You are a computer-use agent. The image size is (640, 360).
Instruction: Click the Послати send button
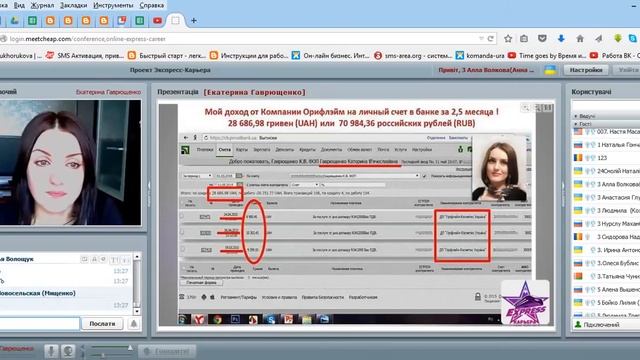point(102,324)
